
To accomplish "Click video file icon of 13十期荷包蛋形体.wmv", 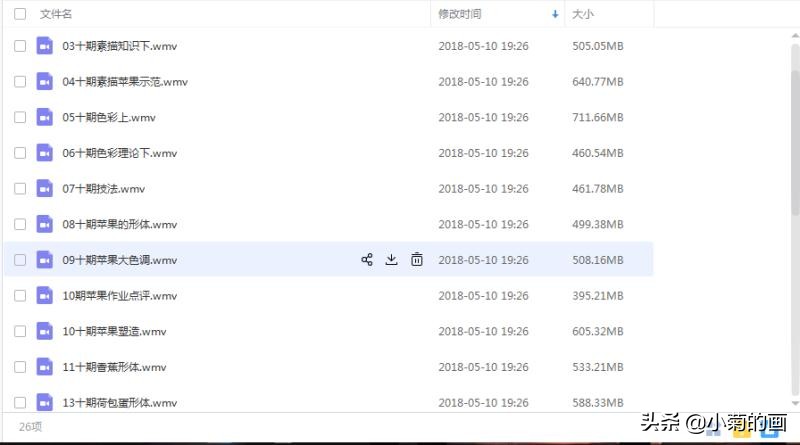I will click(45, 403).
